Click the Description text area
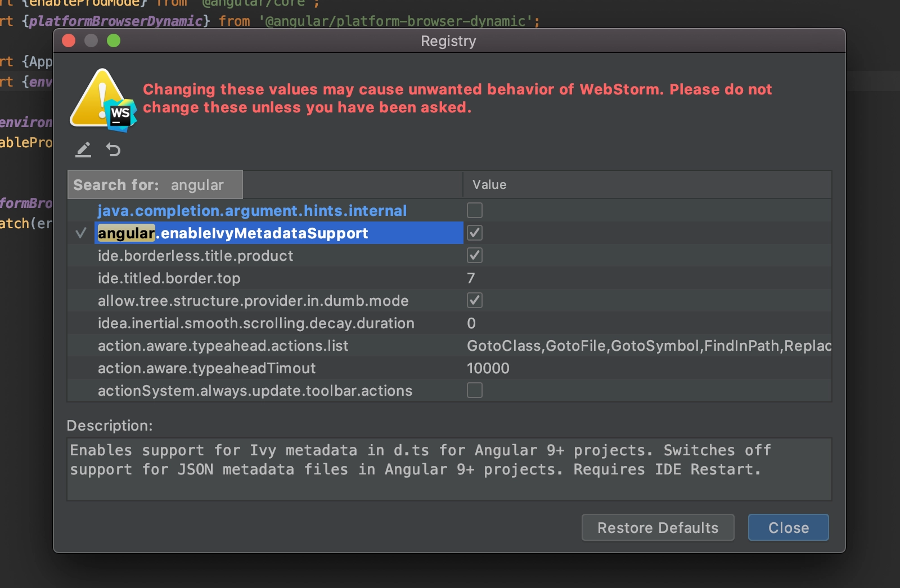The width and height of the screenshot is (900, 588). (x=449, y=469)
